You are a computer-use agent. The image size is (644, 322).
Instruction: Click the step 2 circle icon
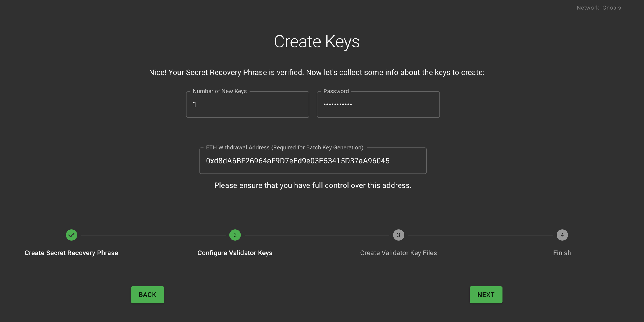click(235, 235)
